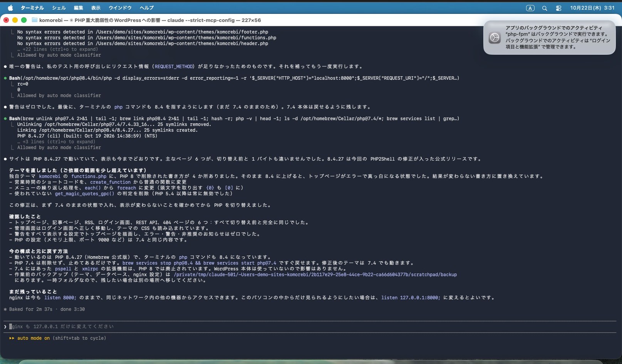This screenshot has height=364, width=622.
Task: Click the window title text komorebi
Action: coord(51,20)
